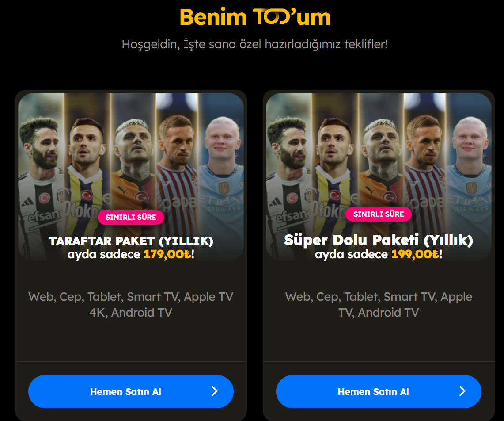
Task: Click Süper Dolu card supported devices text
Action: (379, 305)
